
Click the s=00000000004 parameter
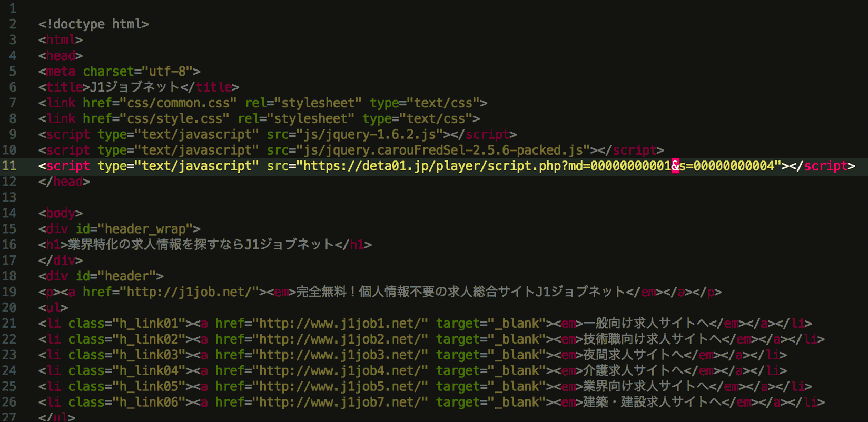tap(726, 166)
